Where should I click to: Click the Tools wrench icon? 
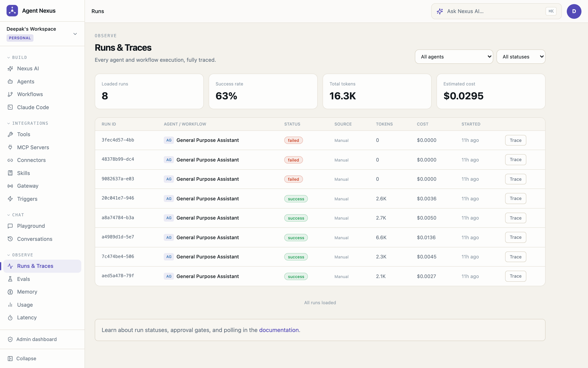point(10,134)
